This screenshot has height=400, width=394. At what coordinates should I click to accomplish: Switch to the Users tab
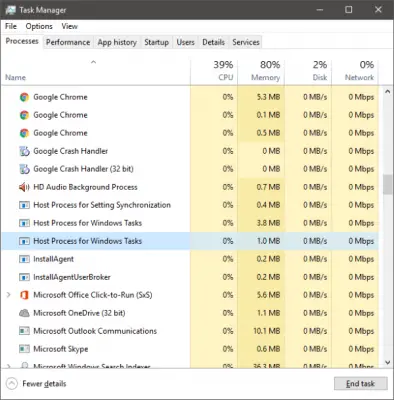(x=185, y=42)
